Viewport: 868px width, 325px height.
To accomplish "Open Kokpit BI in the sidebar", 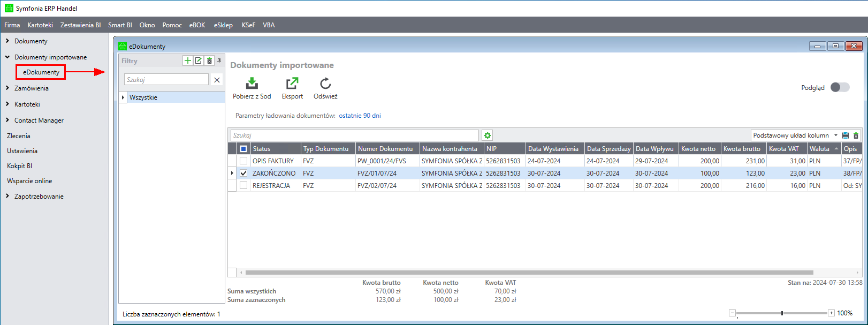I will 19,166.
